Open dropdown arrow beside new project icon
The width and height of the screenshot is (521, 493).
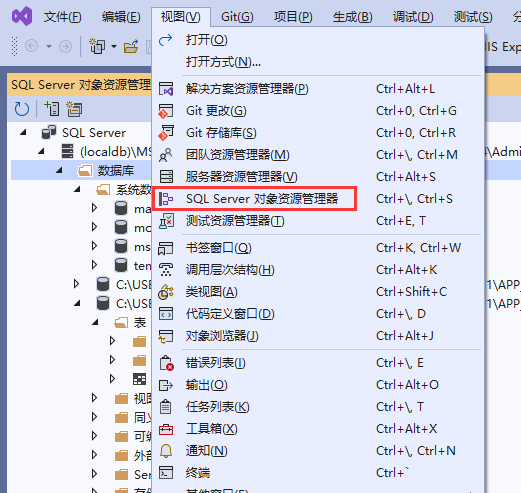[114, 46]
